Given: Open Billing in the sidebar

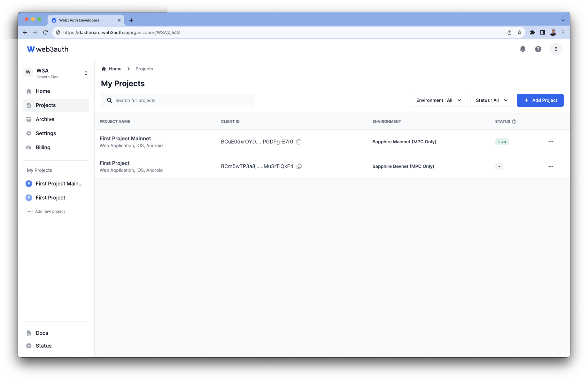Looking at the screenshot, I should coord(56,147).
